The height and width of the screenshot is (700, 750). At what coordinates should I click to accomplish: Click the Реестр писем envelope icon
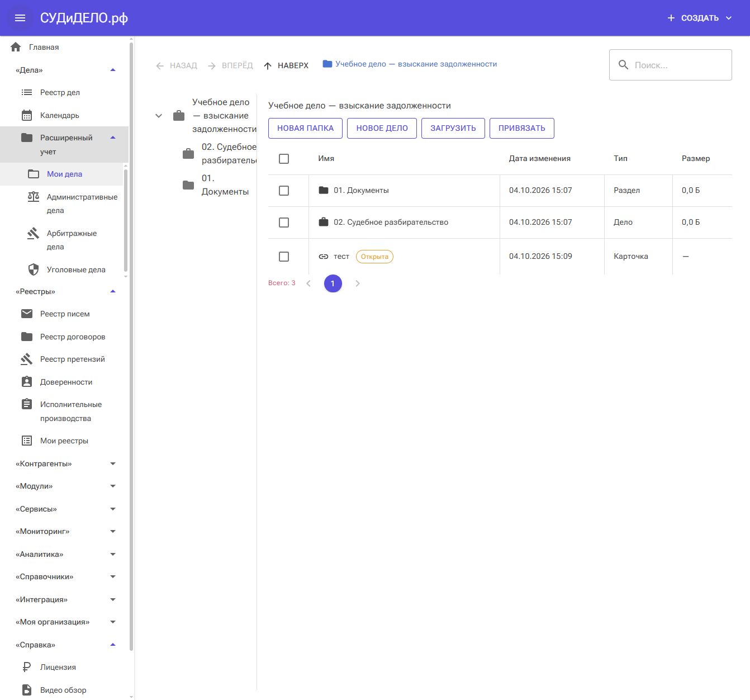coord(27,314)
